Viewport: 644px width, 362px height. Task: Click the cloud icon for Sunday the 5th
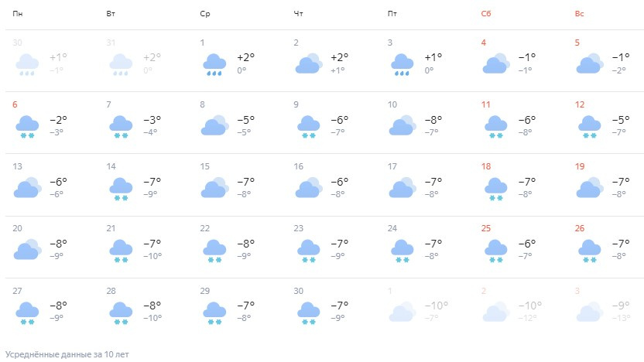click(x=590, y=63)
